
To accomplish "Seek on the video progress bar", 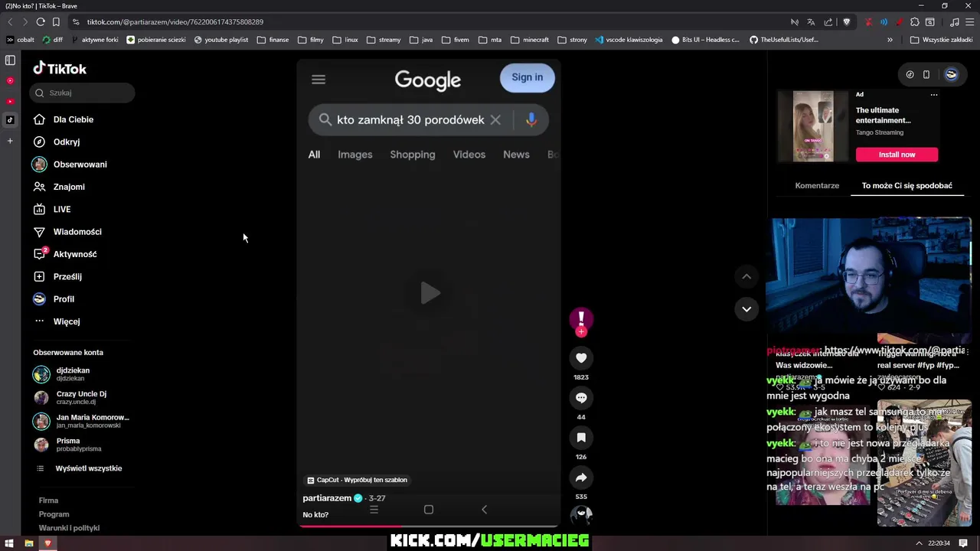I will click(429, 526).
